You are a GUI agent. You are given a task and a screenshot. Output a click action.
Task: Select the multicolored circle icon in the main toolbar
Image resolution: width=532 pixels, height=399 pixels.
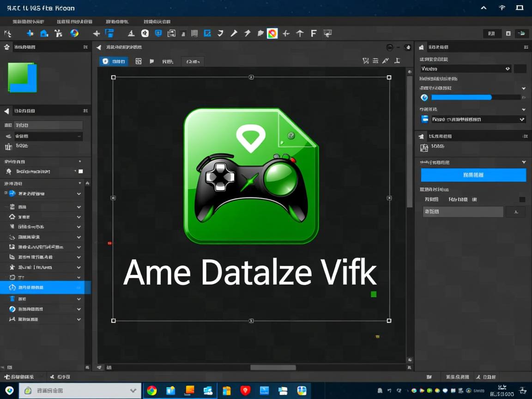[x=74, y=33]
